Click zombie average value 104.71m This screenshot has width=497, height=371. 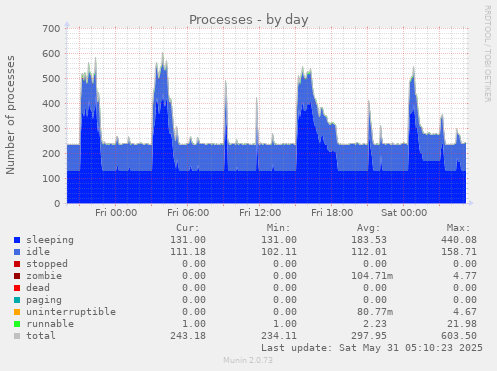pyautogui.click(x=372, y=276)
